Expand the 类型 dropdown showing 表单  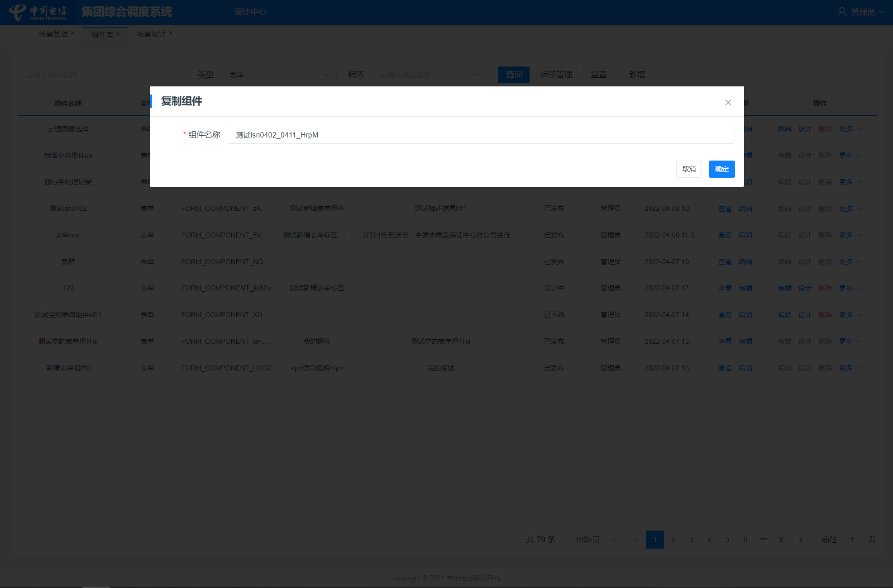[278, 75]
